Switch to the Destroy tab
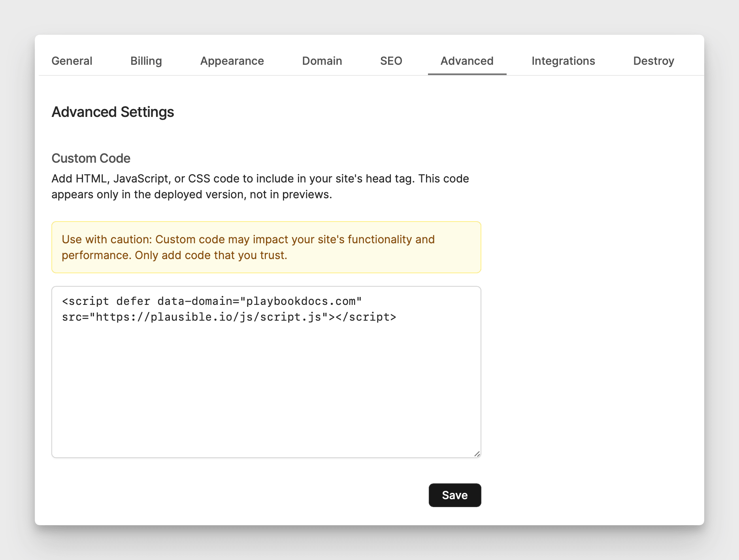 [x=654, y=61]
